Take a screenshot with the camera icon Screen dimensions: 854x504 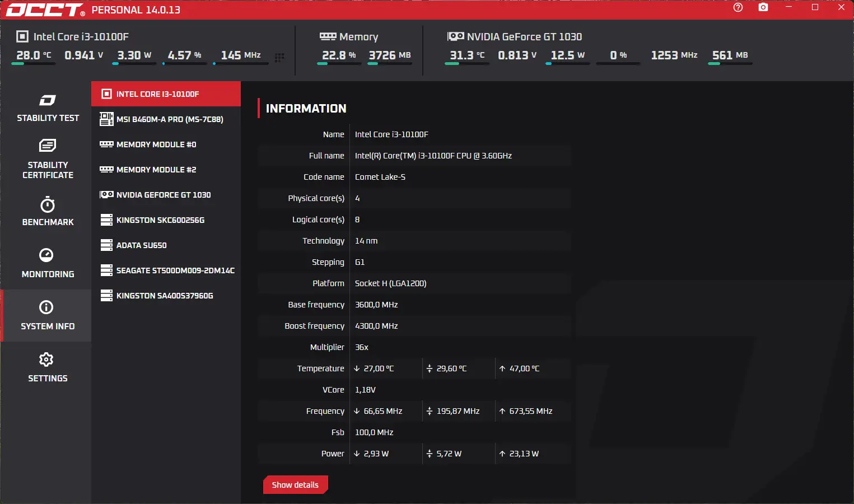(x=763, y=7)
